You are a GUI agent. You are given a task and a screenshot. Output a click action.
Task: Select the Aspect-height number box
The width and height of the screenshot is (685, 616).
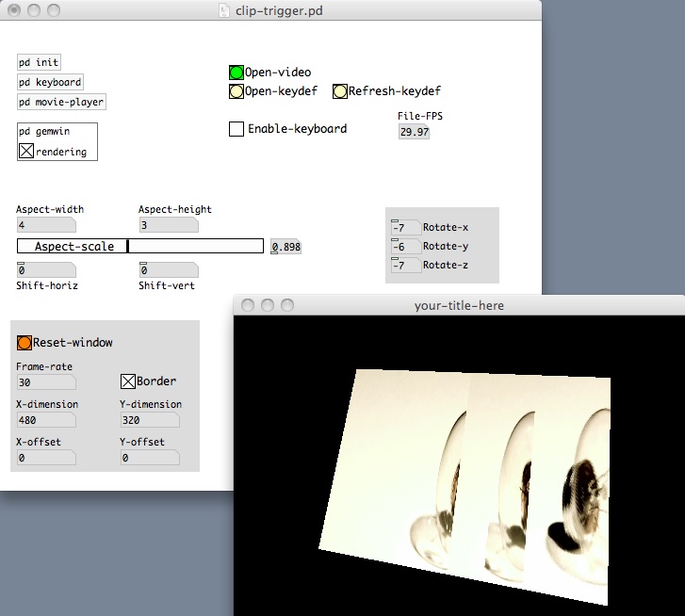[169, 225]
